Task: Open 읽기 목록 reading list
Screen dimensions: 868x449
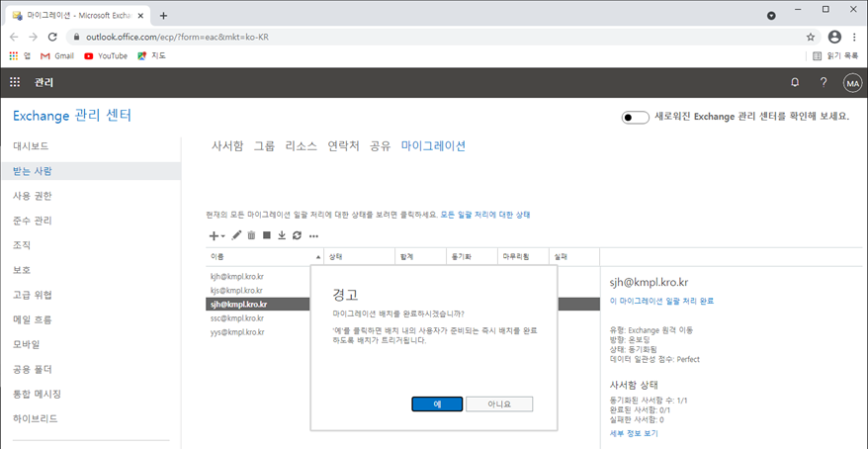Action: point(835,56)
